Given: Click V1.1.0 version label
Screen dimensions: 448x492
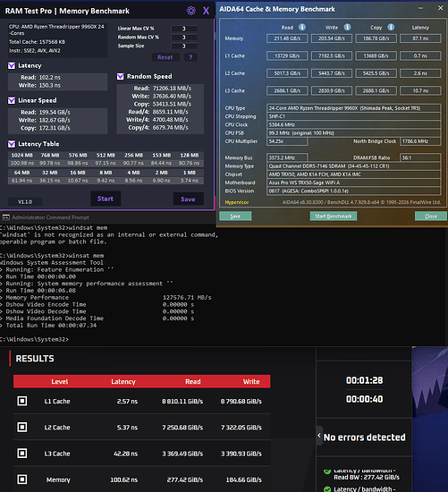Looking at the screenshot, I should coord(25,202).
